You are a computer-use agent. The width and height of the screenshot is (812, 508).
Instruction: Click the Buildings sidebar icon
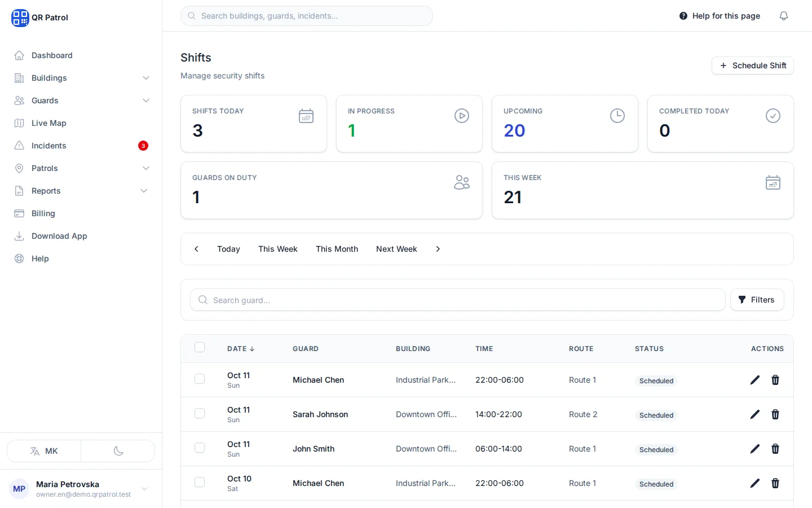(x=19, y=78)
